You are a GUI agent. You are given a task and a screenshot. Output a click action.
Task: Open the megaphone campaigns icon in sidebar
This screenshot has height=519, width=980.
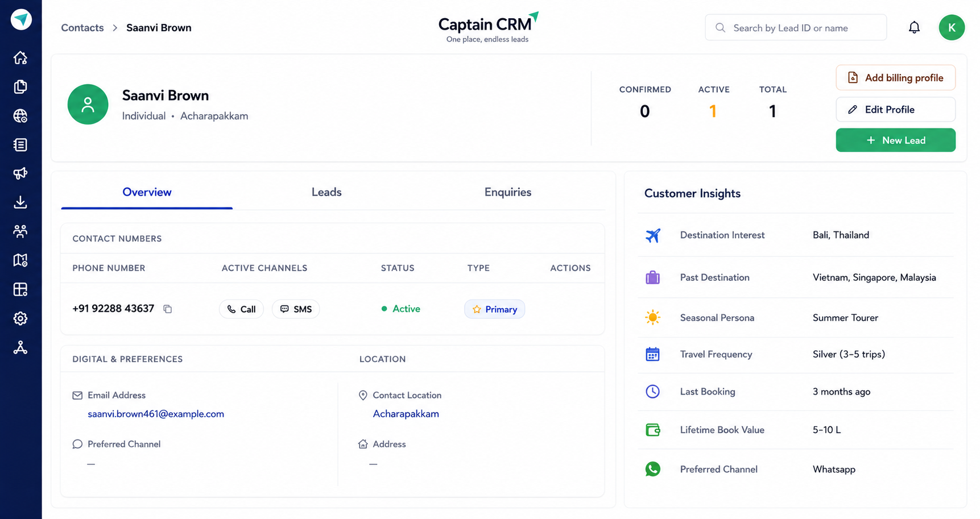20,173
